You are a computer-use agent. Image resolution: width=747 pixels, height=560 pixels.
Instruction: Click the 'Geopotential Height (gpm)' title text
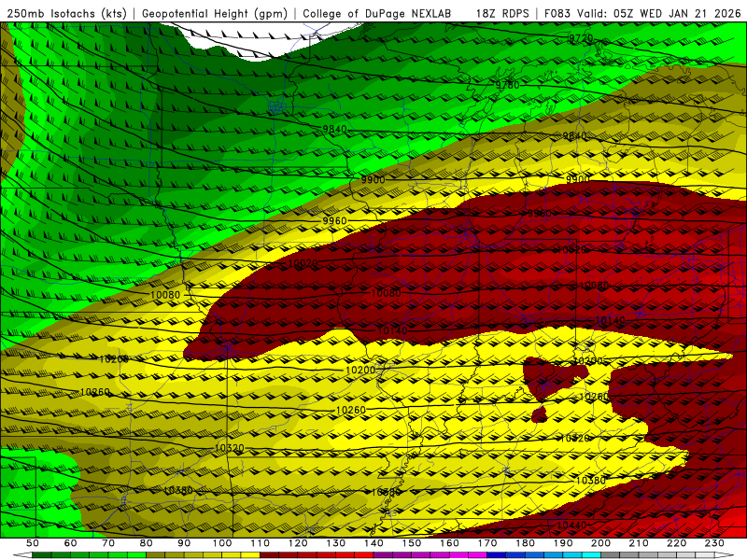(x=215, y=13)
